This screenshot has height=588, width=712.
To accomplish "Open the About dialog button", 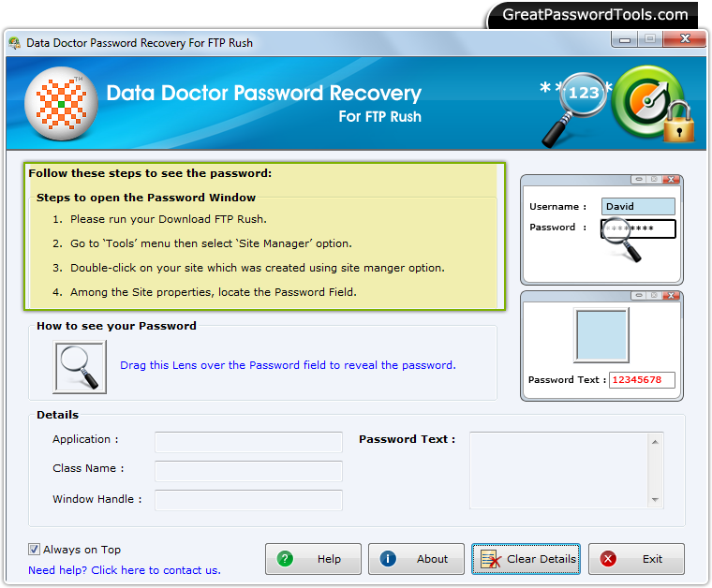I will click(416, 559).
